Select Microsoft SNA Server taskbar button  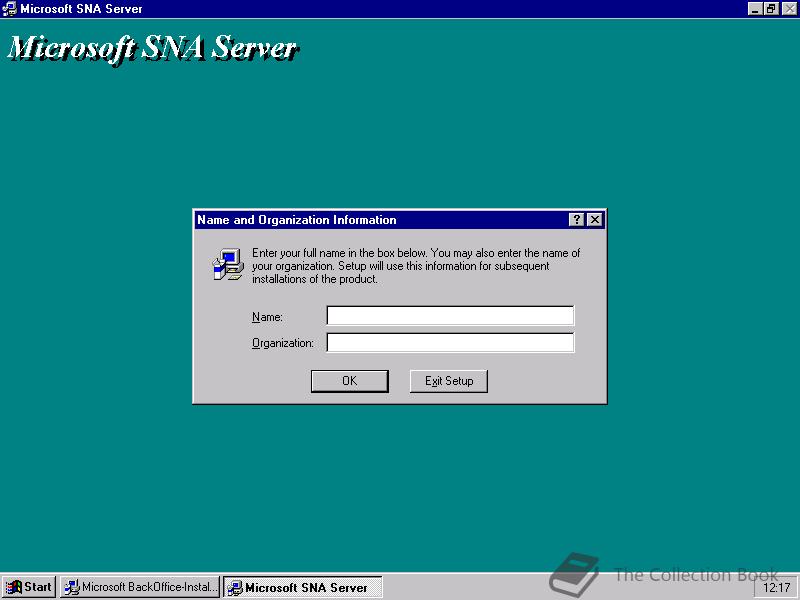[303, 587]
